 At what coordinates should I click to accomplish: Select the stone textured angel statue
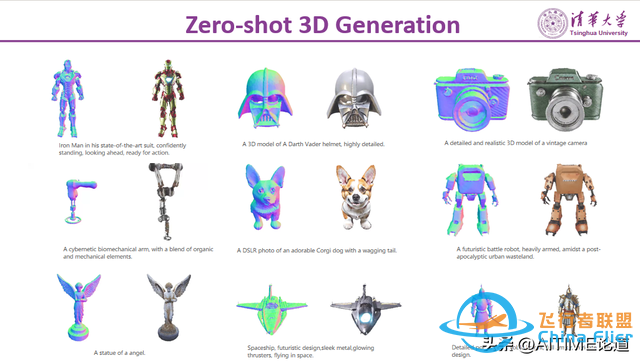[169, 307]
